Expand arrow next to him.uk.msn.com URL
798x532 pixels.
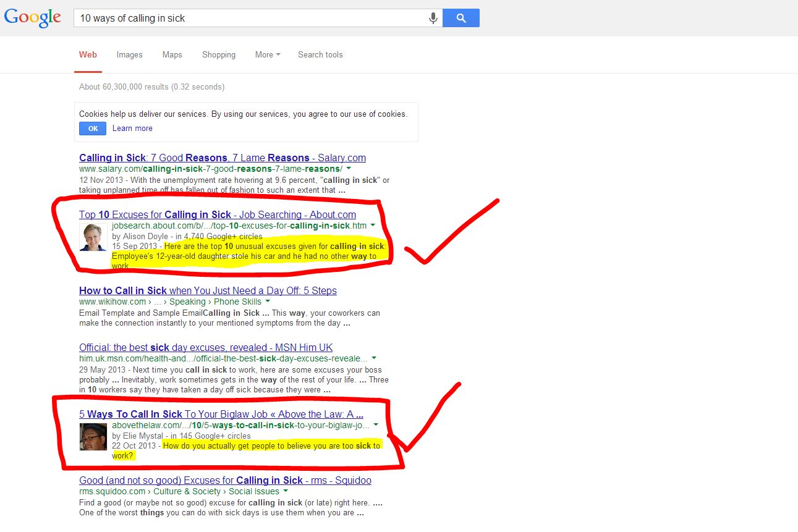click(374, 358)
